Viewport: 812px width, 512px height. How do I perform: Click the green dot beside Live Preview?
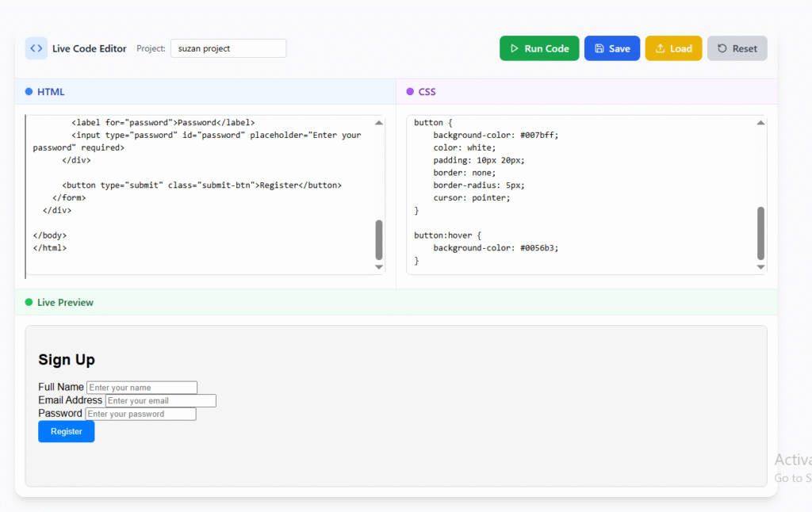pyautogui.click(x=29, y=303)
